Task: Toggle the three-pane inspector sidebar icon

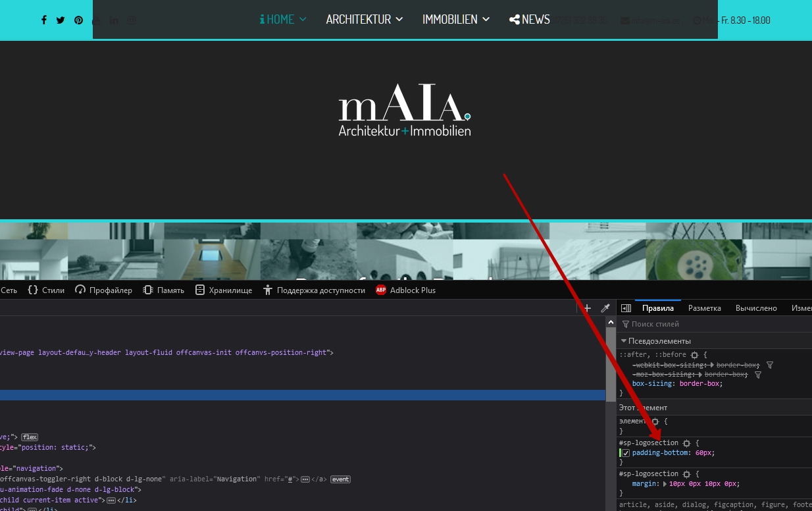Action: pos(626,308)
